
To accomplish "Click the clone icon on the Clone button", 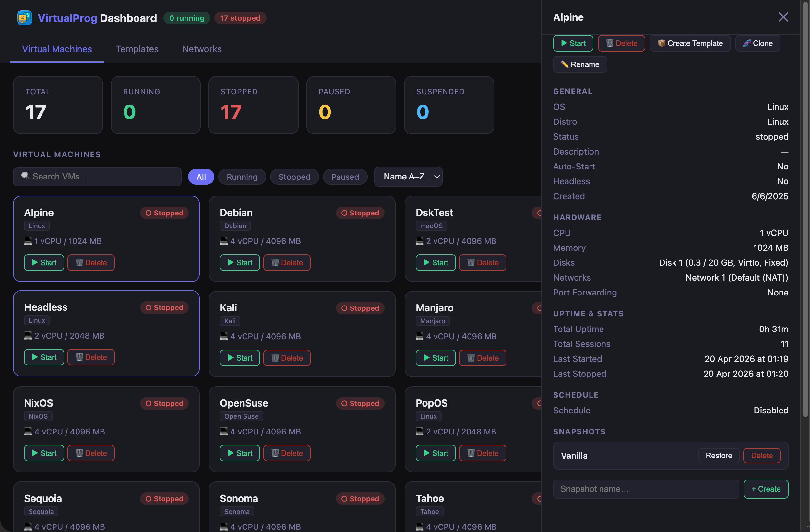I will coord(747,43).
